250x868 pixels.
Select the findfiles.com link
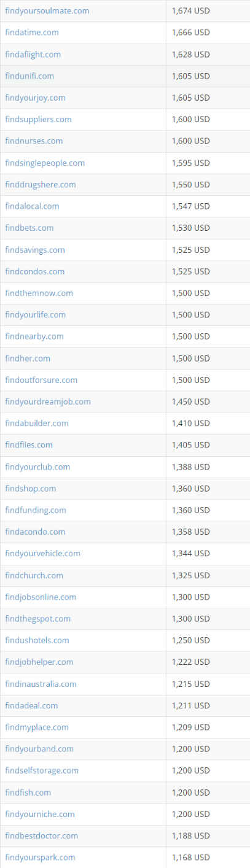pyautogui.click(x=29, y=444)
